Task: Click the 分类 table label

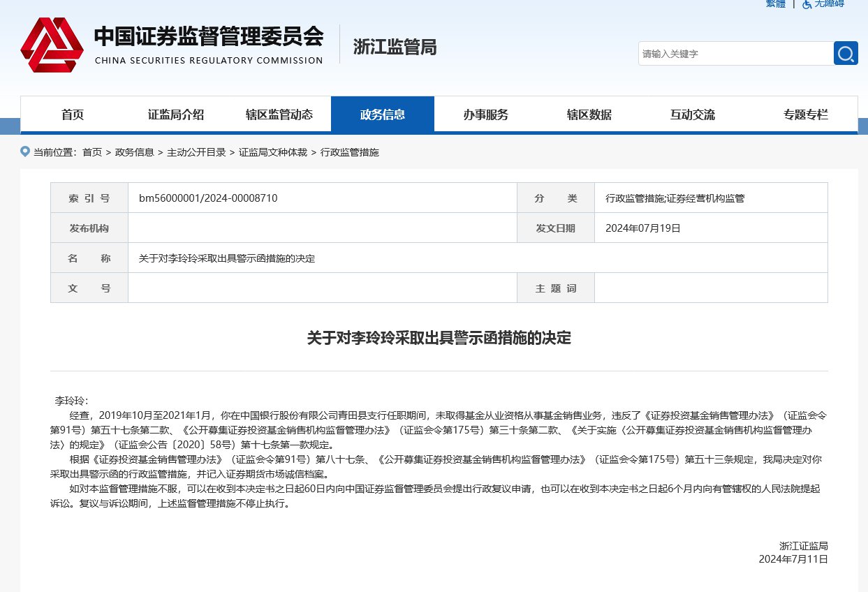Action: [x=556, y=198]
